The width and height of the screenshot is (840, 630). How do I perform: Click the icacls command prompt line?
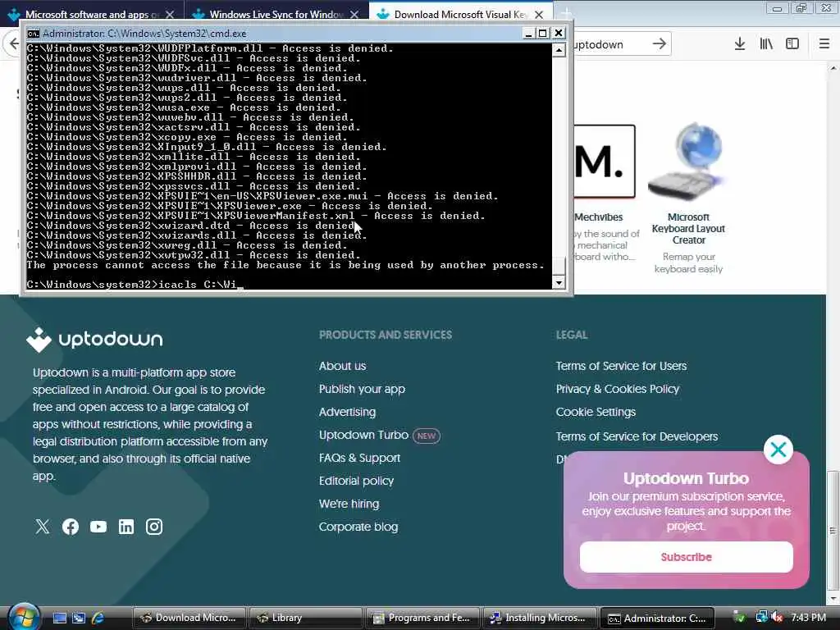point(135,285)
